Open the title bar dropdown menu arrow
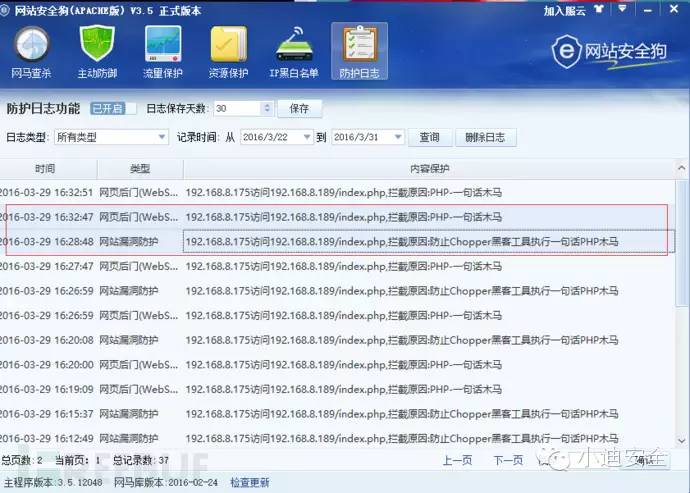 [622, 8]
